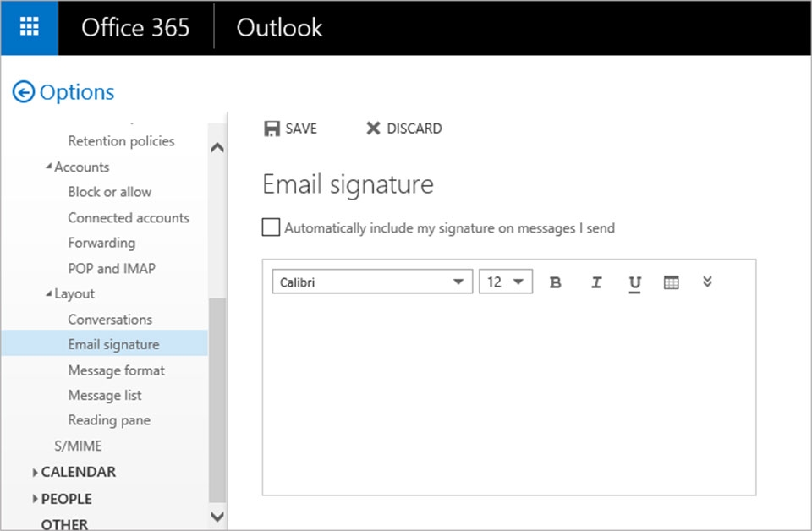The width and height of the screenshot is (812, 531).
Task: Open the Connected accounts settings
Action: 128,217
